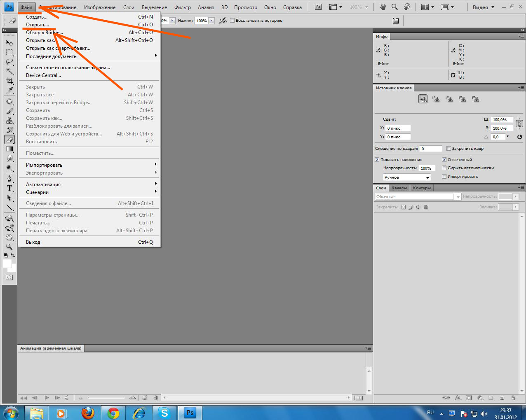
Task: Uncheck the Показать наложение checkbox
Action: [x=377, y=160]
